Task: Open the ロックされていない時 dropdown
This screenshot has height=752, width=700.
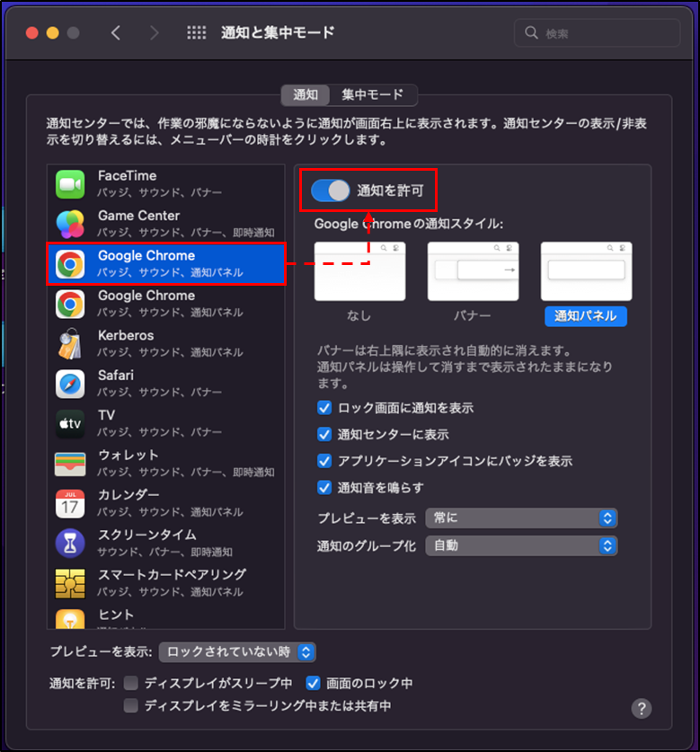Action: [237, 651]
